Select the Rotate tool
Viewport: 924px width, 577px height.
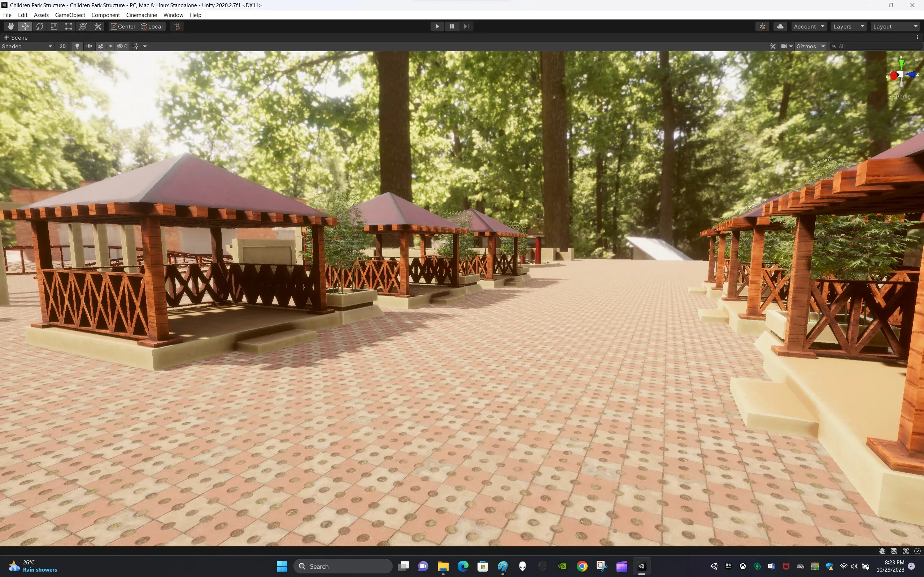pos(40,26)
